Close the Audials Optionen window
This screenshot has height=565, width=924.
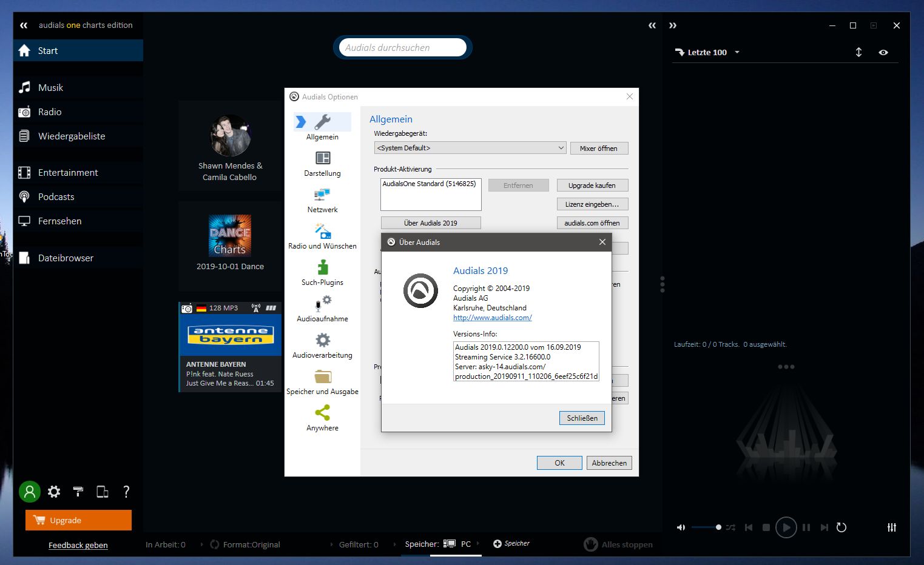click(630, 96)
